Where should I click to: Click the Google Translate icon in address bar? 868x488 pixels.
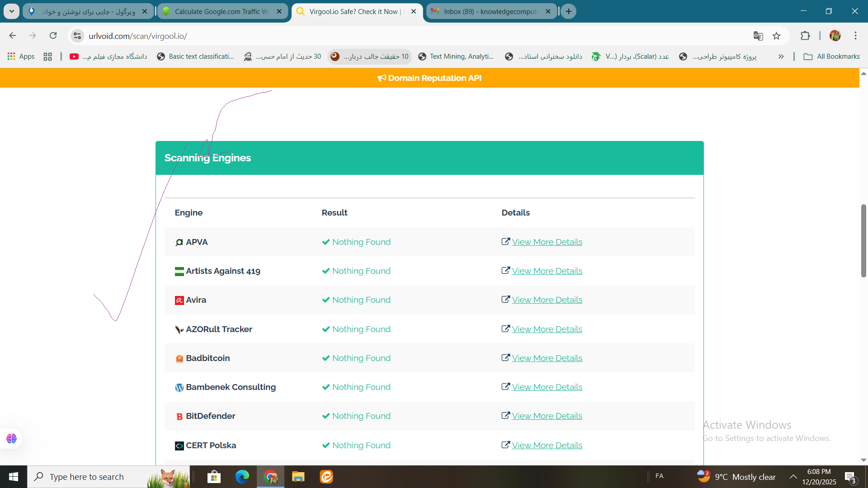[x=759, y=36]
